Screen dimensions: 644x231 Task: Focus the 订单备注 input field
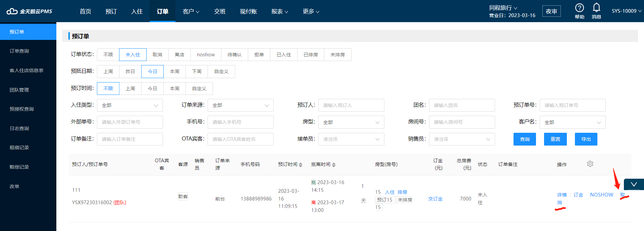click(x=130, y=139)
